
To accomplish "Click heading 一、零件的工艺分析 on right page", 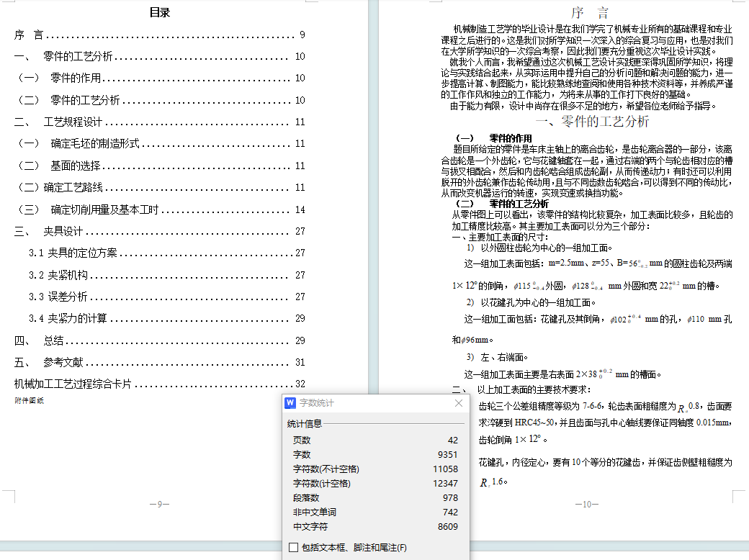I will [x=592, y=121].
